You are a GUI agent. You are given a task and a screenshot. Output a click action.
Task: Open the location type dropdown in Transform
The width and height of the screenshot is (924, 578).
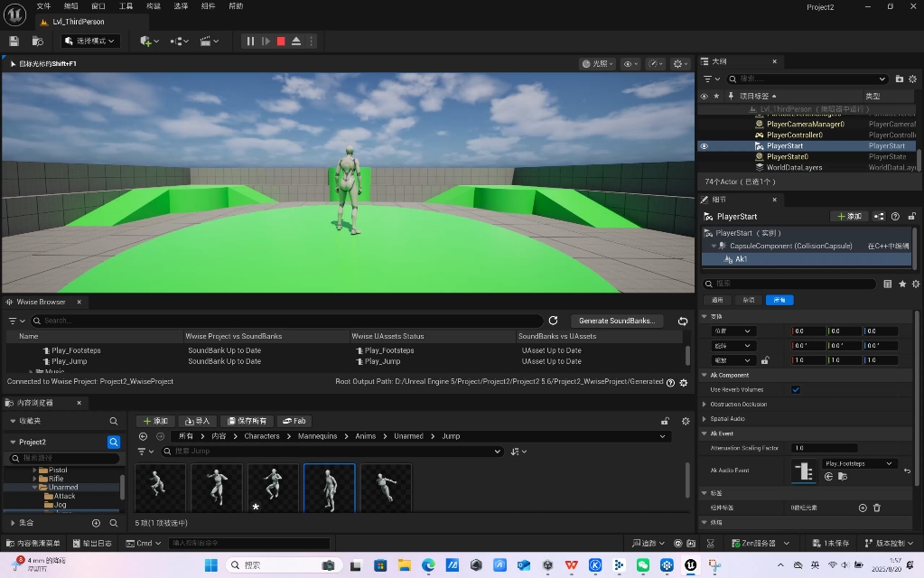point(733,331)
